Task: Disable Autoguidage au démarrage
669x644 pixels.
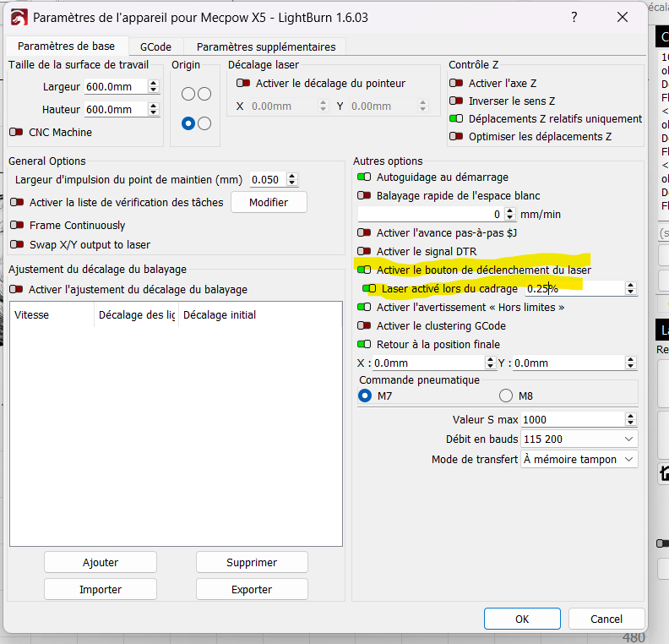Action: [364, 177]
